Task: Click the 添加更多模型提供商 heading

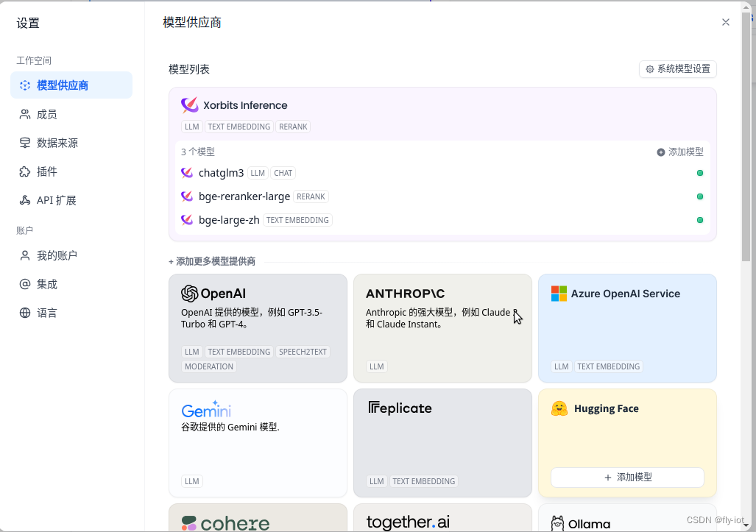Action: coord(212,261)
